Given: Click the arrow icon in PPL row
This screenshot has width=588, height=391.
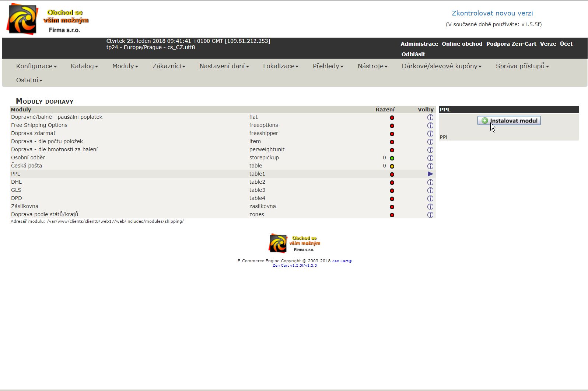Looking at the screenshot, I should pos(430,174).
